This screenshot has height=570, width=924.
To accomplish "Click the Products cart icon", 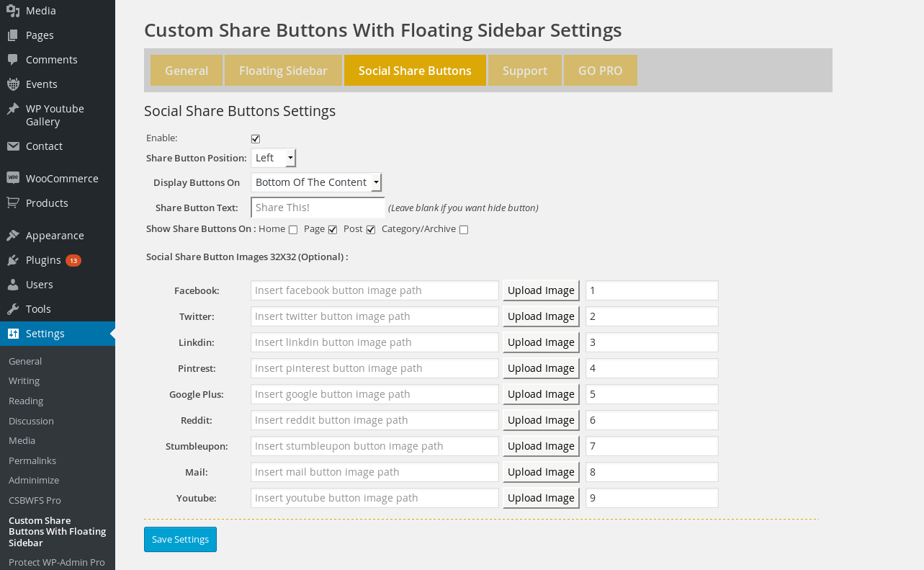I will (13, 203).
